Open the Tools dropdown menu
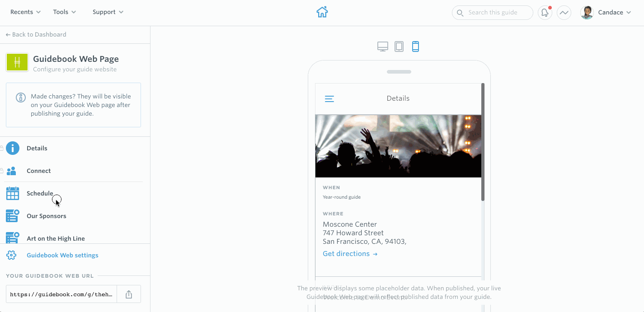 [64, 12]
